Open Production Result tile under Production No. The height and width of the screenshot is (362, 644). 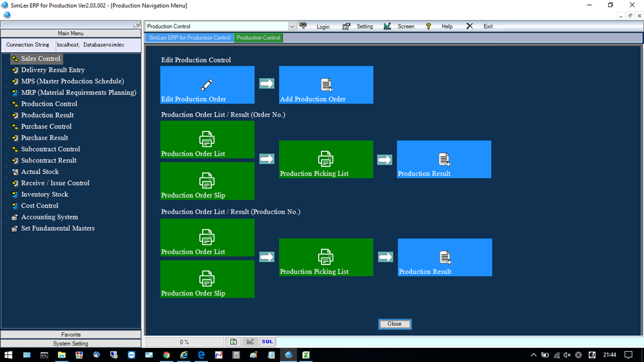[445, 257]
